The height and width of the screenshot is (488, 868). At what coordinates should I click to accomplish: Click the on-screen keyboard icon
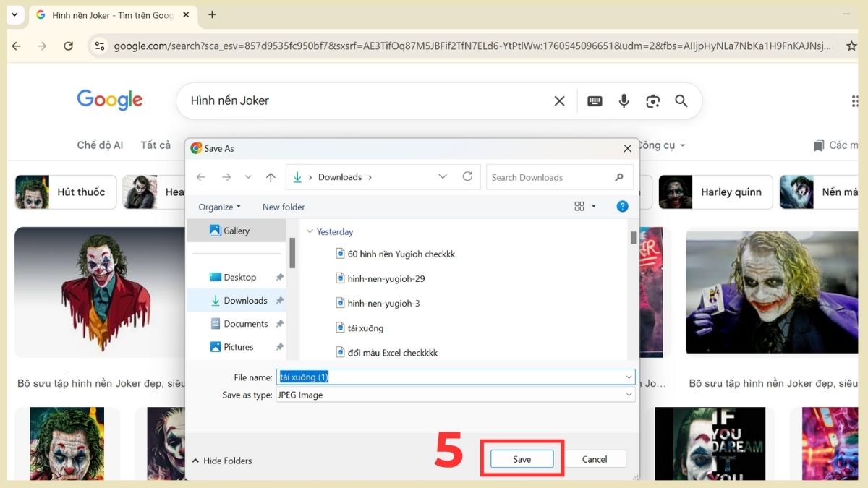595,101
